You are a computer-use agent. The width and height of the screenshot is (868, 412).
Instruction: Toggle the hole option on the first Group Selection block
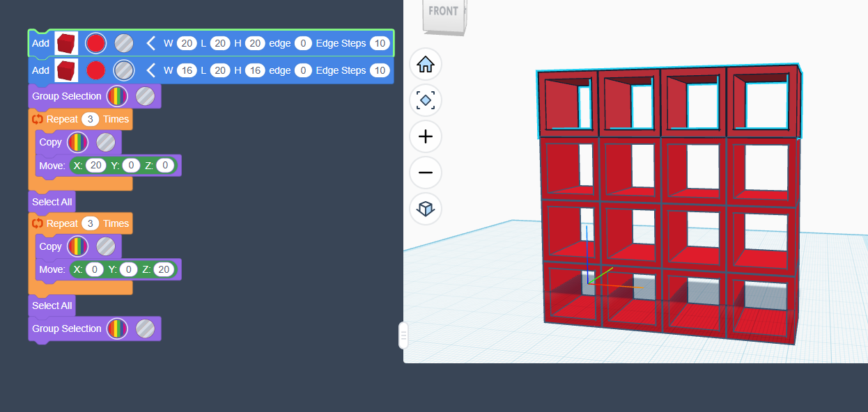point(145,96)
